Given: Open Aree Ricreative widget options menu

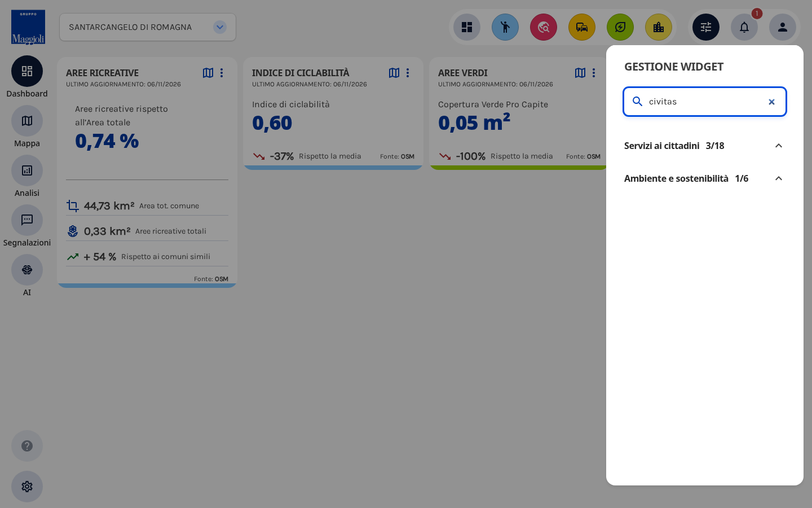Looking at the screenshot, I should (x=222, y=73).
